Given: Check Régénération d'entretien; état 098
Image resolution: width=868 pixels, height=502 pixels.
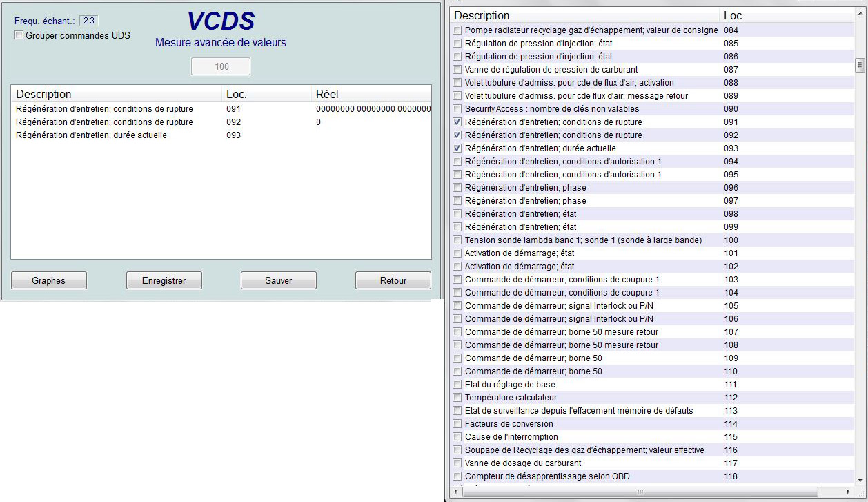Looking at the screenshot, I should tap(457, 214).
